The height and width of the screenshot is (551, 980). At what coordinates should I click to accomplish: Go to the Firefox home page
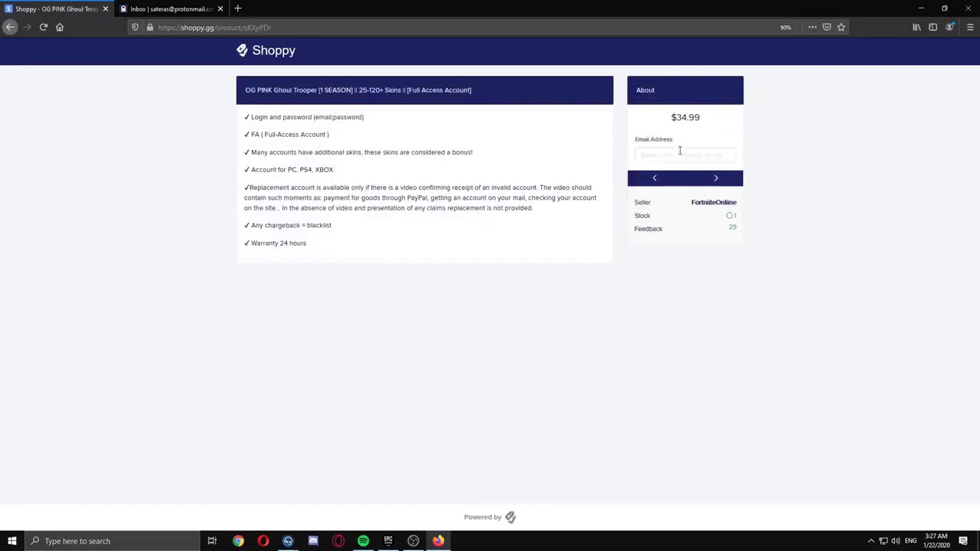(60, 28)
